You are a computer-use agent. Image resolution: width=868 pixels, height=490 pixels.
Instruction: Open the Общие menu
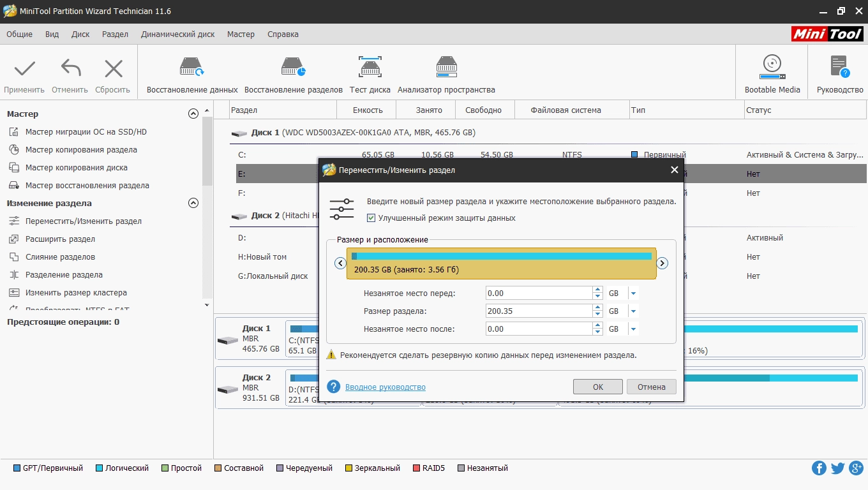(x=19, y=34)
